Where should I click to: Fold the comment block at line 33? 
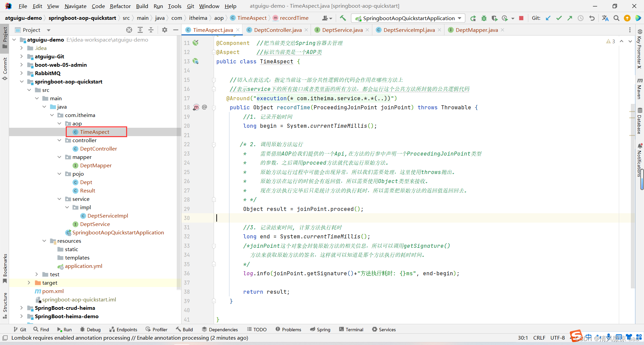(x=214, y=246)
